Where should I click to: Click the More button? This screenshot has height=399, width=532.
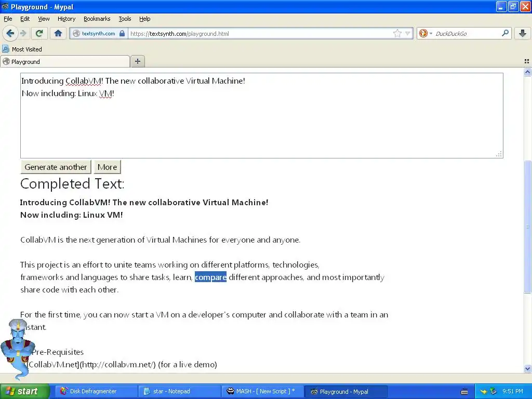[107, 167]
